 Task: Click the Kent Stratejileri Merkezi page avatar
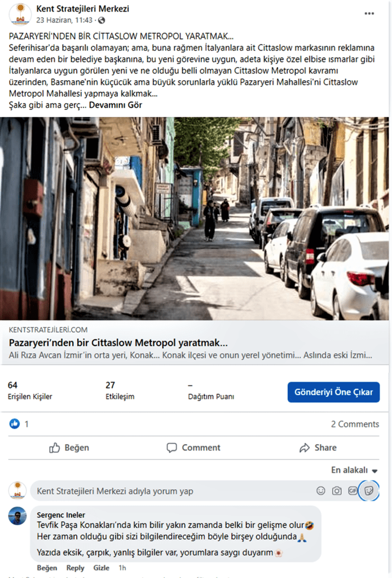coord(20,14)
